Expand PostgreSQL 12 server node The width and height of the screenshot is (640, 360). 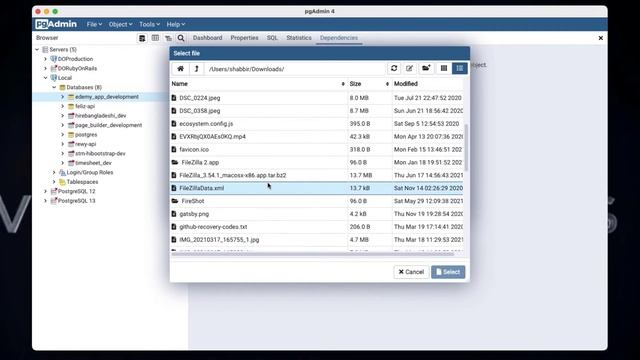46,191
